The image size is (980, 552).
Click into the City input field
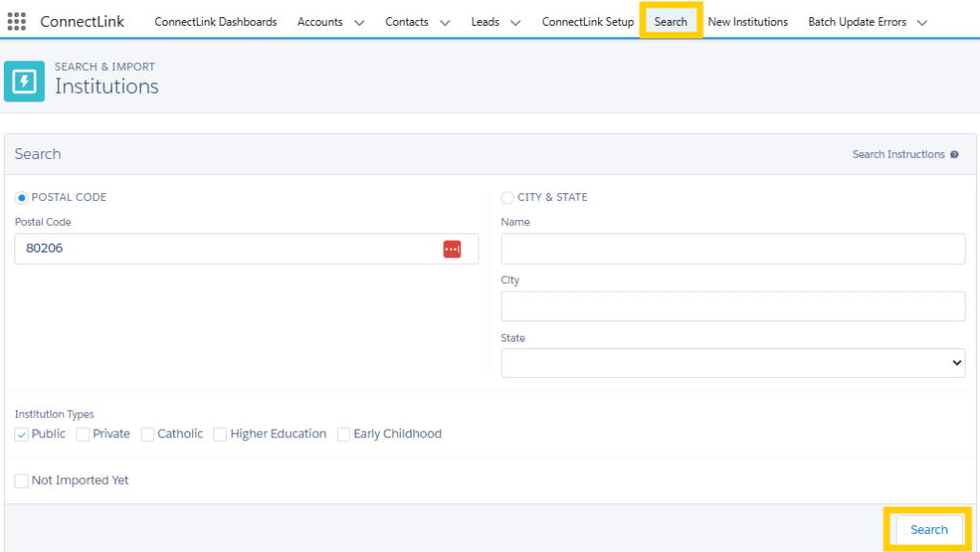(x=732, y=307)
